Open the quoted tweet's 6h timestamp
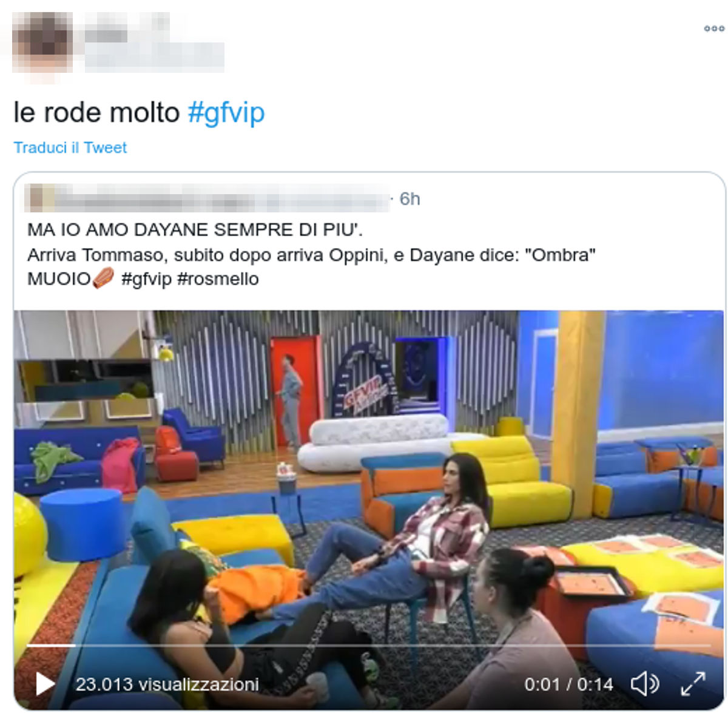The height and width of the screenshot is (713, 728). 410,199
